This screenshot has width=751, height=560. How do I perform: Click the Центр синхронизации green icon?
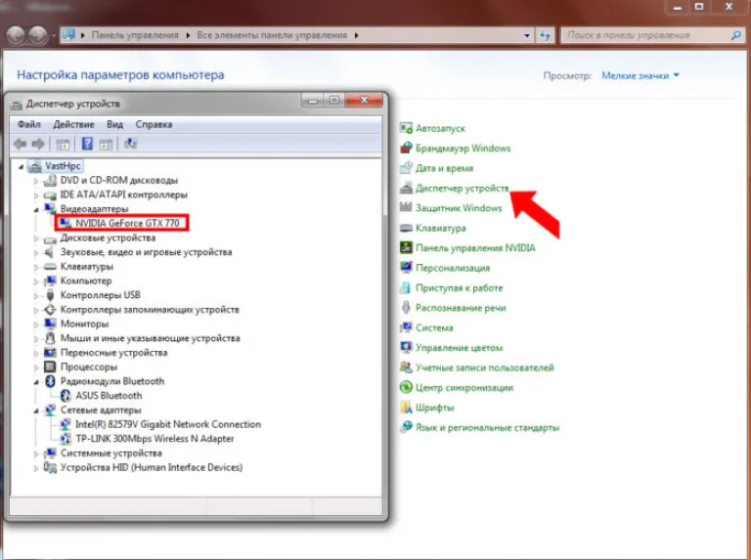[x=406, y=387]
